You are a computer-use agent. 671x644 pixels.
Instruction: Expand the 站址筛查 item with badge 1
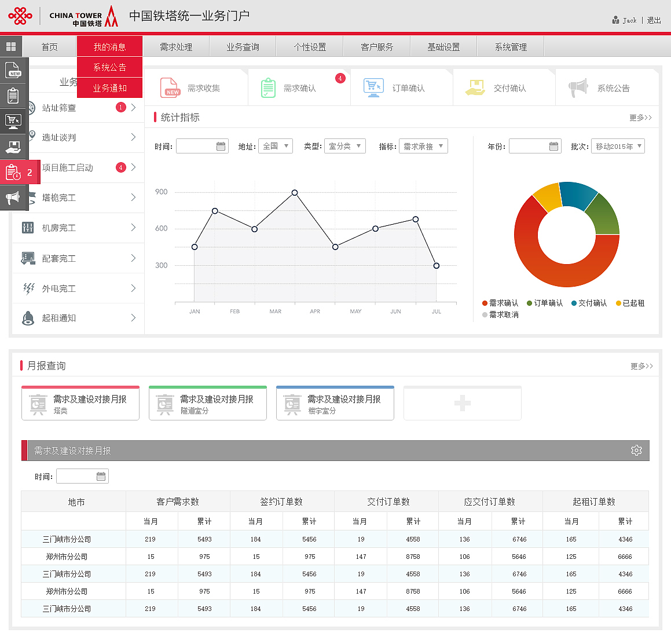tap(58, 108)
